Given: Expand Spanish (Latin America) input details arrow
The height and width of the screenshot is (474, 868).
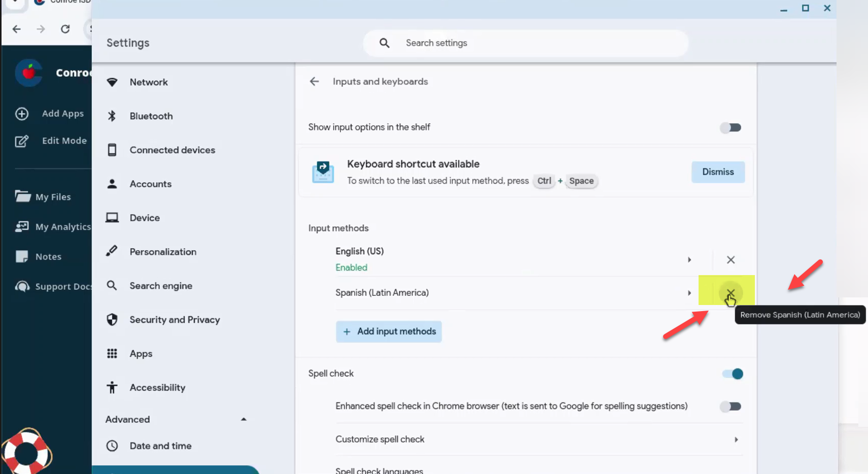Looking at the screenshot, I should [x=689, y=293].
